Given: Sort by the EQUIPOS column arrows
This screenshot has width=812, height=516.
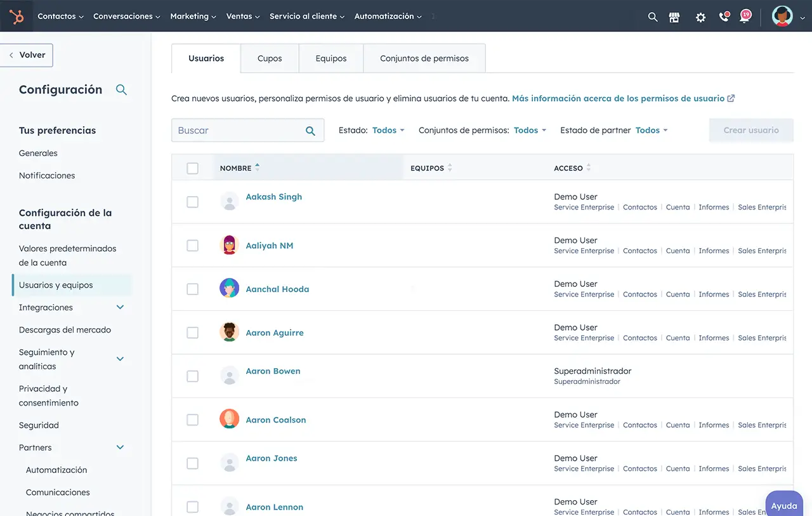Looking at the screenshot, I should click(x=450, y=168).
